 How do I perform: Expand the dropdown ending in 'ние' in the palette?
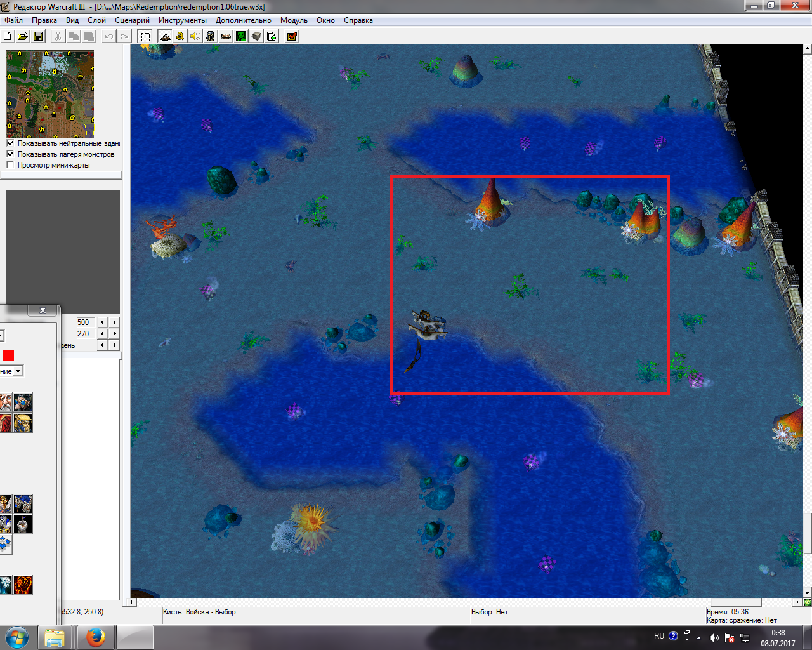[x=18, y=371]
